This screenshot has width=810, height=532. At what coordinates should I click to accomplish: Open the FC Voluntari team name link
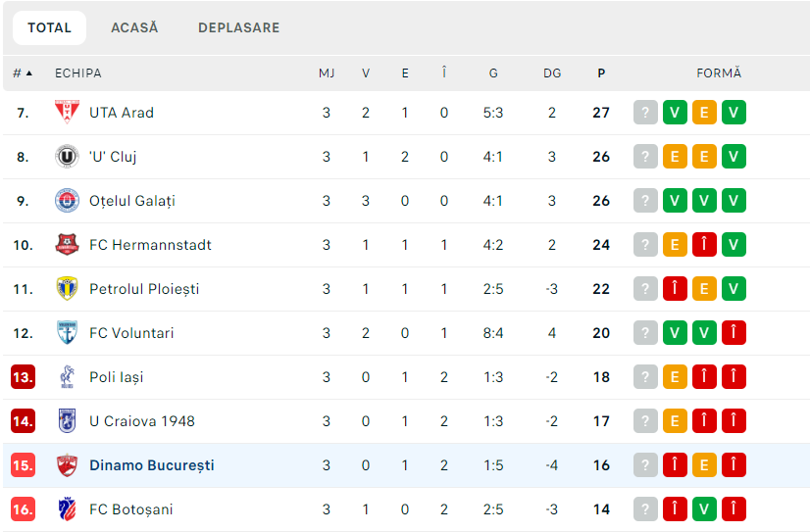(x=131, y=333)
